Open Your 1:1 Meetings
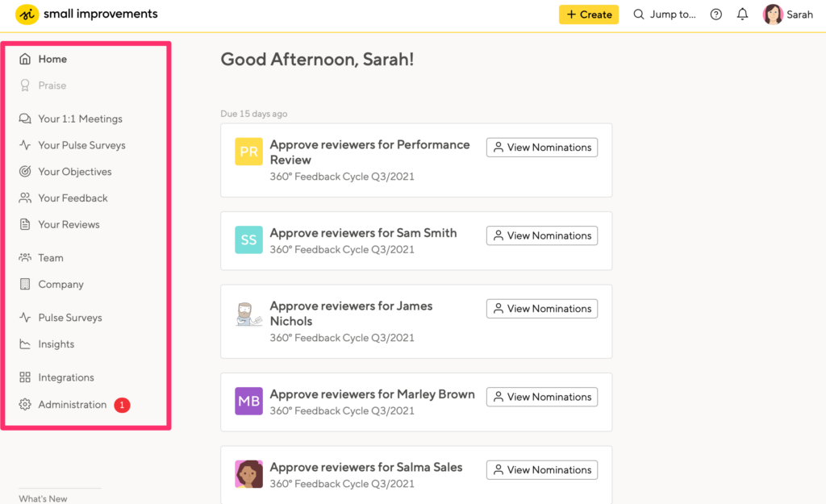The width and height of the screenshot is (826, 504). (80, 119)
